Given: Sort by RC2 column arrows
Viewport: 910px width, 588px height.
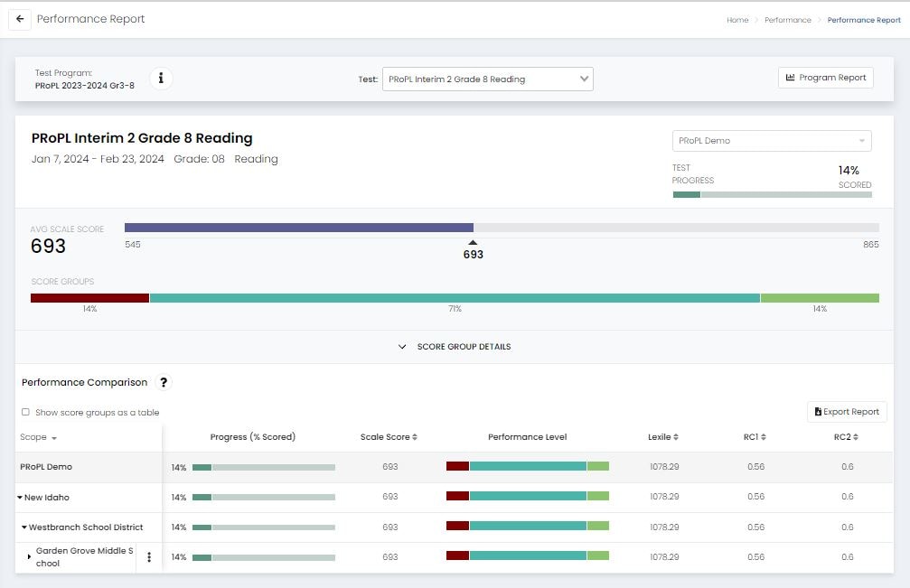Looking at the screenshot, I should [855, 437].
